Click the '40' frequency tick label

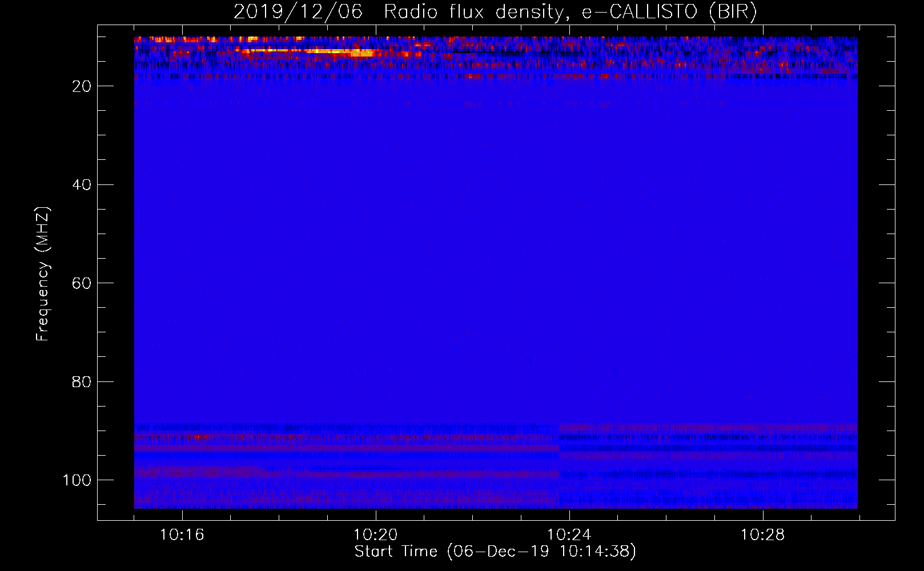(82, 185)
